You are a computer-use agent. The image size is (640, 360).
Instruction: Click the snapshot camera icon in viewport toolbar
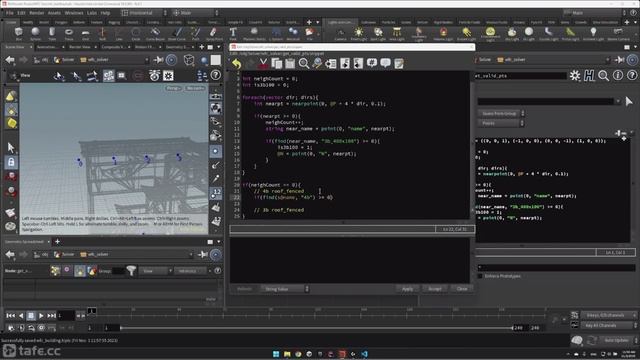(x=154, y=76)
